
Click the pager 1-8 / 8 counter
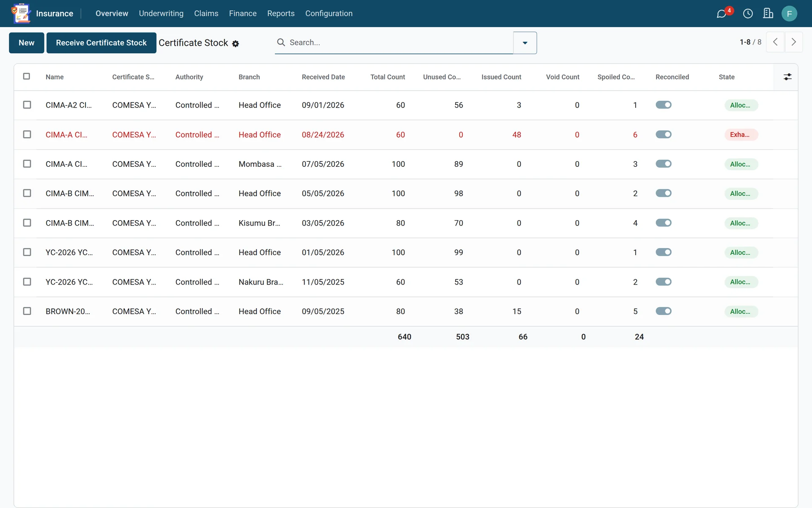750,42
